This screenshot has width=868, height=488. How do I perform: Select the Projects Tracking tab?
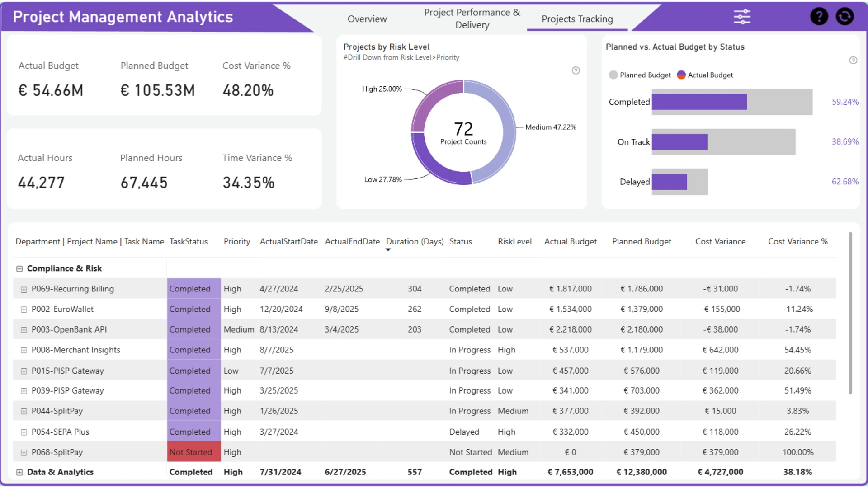pos(577,19)
